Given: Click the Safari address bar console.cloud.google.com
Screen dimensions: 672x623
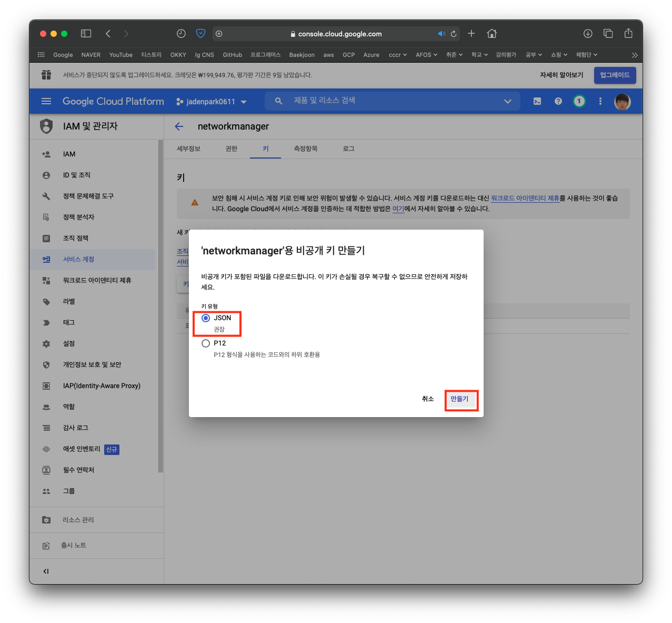Looking at the screenshot, I should [x=337, y=34].
